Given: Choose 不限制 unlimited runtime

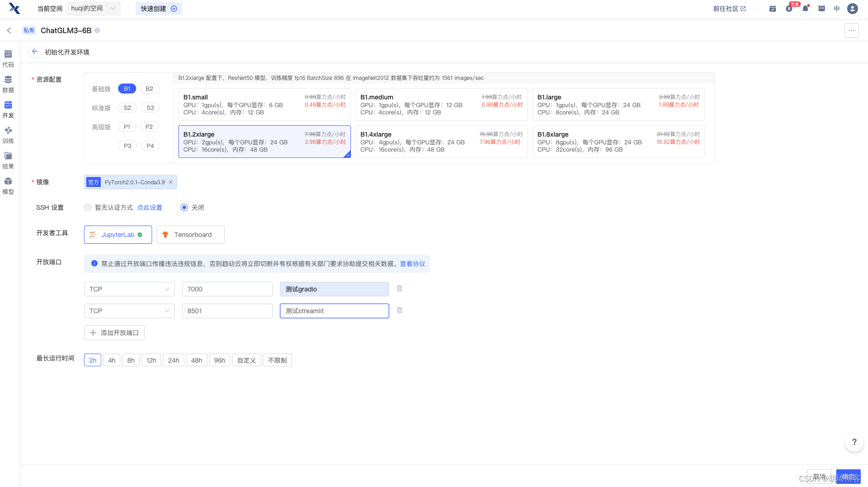Looking at the screenshot, I should pos(277,360).
